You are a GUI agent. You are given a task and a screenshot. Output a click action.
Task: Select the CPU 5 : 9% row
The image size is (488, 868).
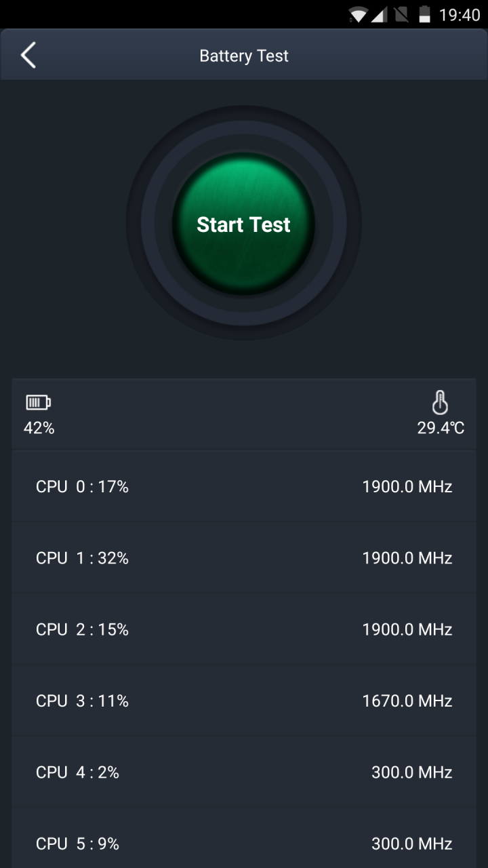(x=244, y=838)
